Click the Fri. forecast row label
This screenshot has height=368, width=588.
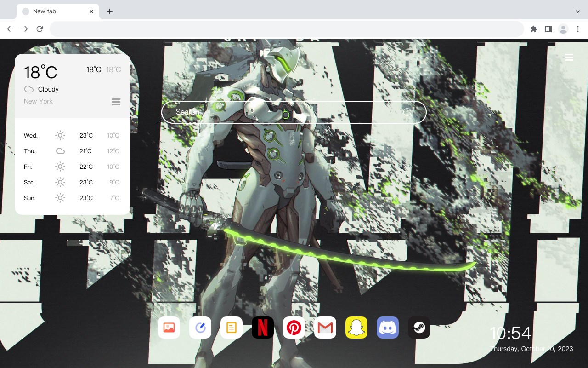coord(28,167)
